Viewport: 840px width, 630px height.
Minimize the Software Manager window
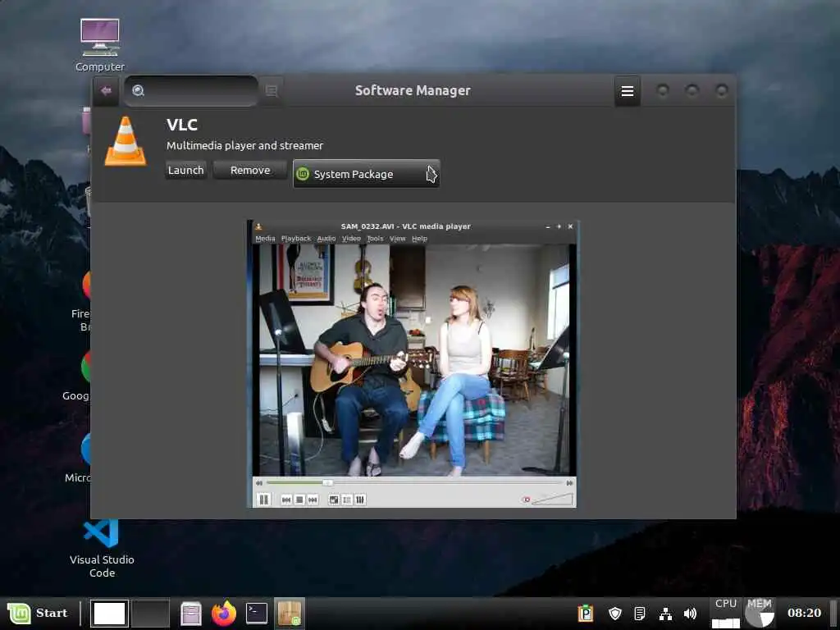coord(663,90)
